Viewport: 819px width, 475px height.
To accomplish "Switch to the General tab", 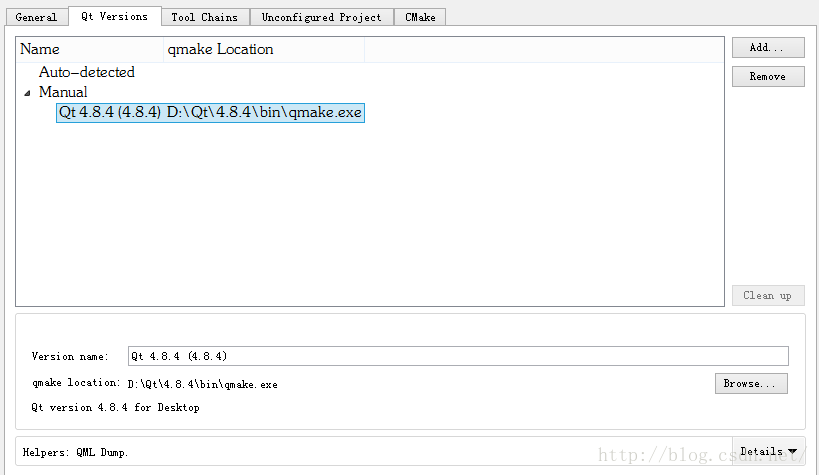I will point(37,17).
